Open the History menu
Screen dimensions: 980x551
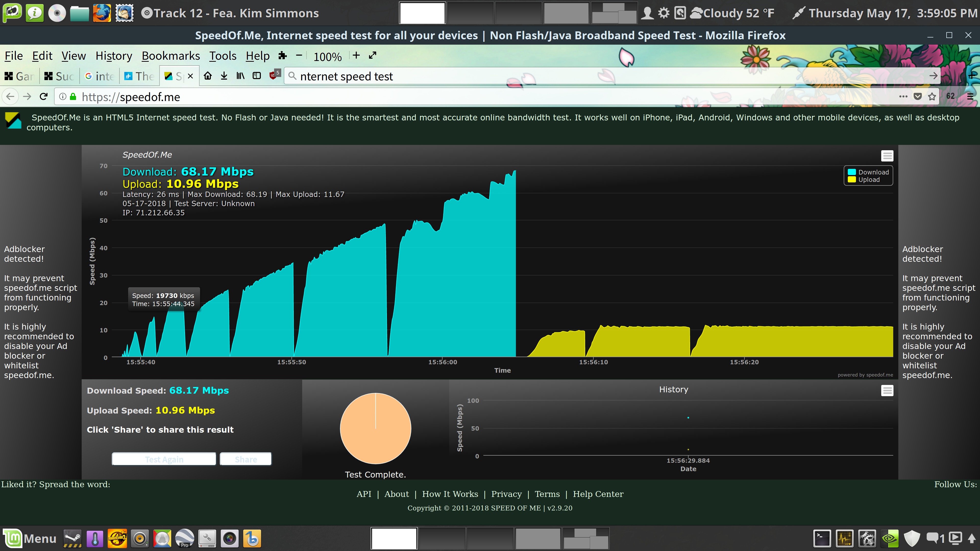point(114,56)
